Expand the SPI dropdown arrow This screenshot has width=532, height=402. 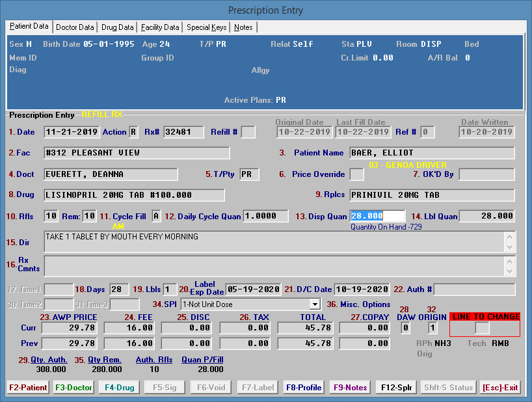[x=315, y=304]
